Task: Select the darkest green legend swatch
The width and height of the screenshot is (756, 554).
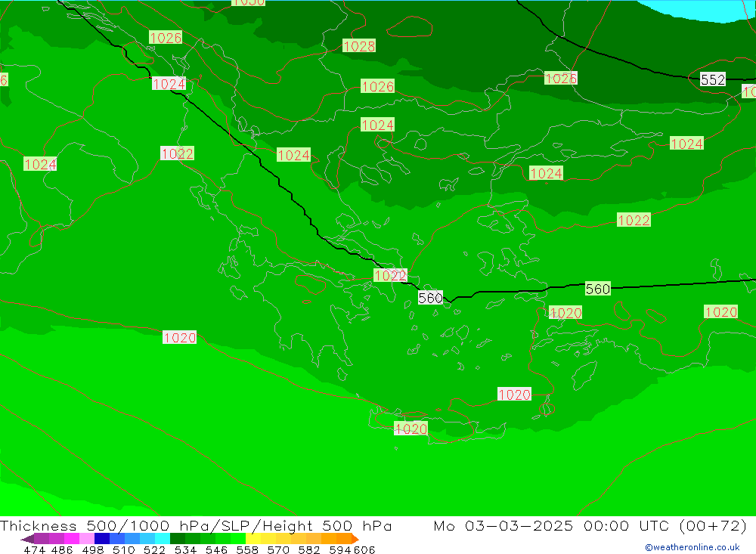Action: 178,539
